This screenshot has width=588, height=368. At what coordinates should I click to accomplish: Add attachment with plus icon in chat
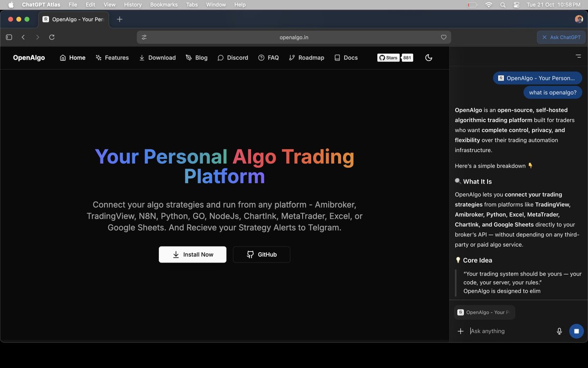click(x=461, y=331)
